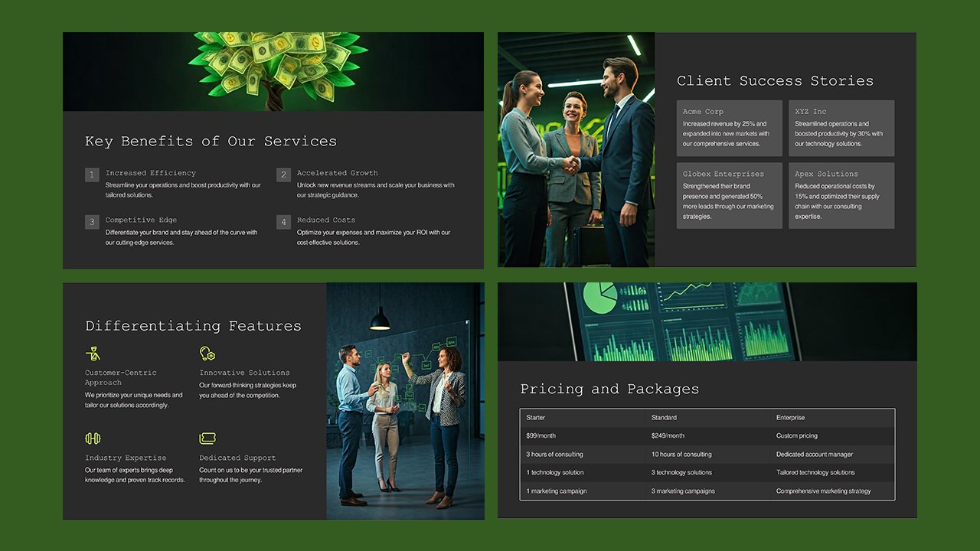Select the Enterprise column header
980x551 pixels.
(x=791, y=417)
